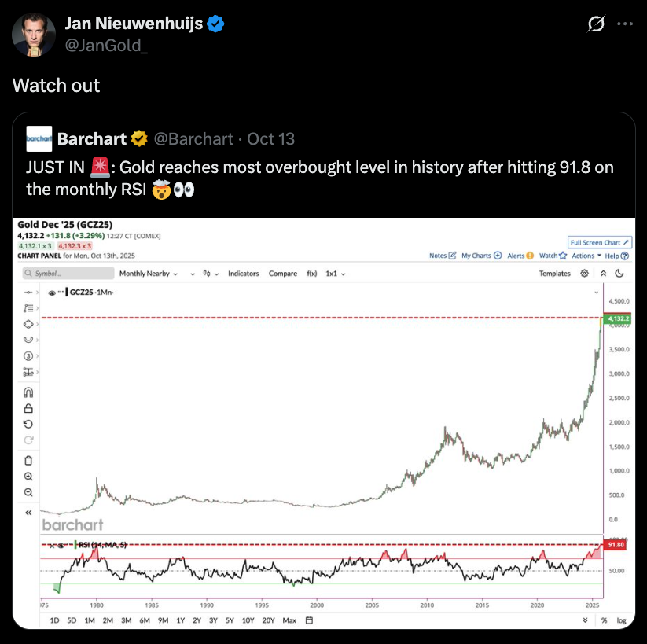Open chart settings gear icon
Screen dimensions: 647x644
click(584, 274)
